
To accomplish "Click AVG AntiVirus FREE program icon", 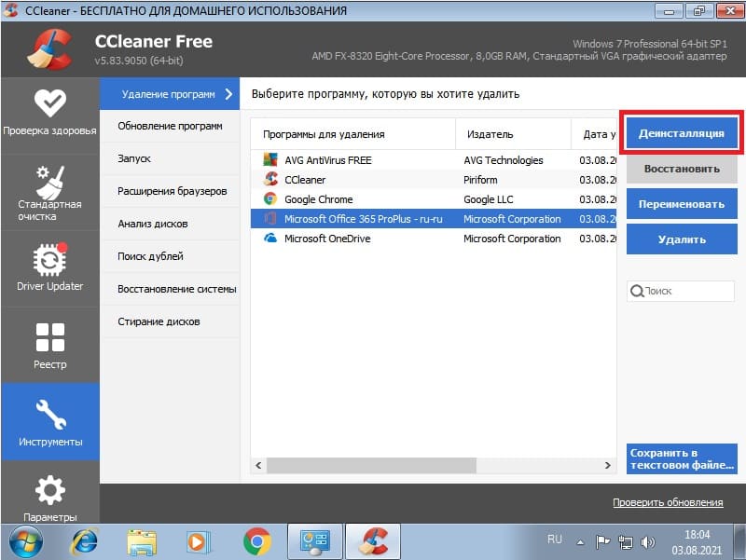I will click(x=270, y=159).
